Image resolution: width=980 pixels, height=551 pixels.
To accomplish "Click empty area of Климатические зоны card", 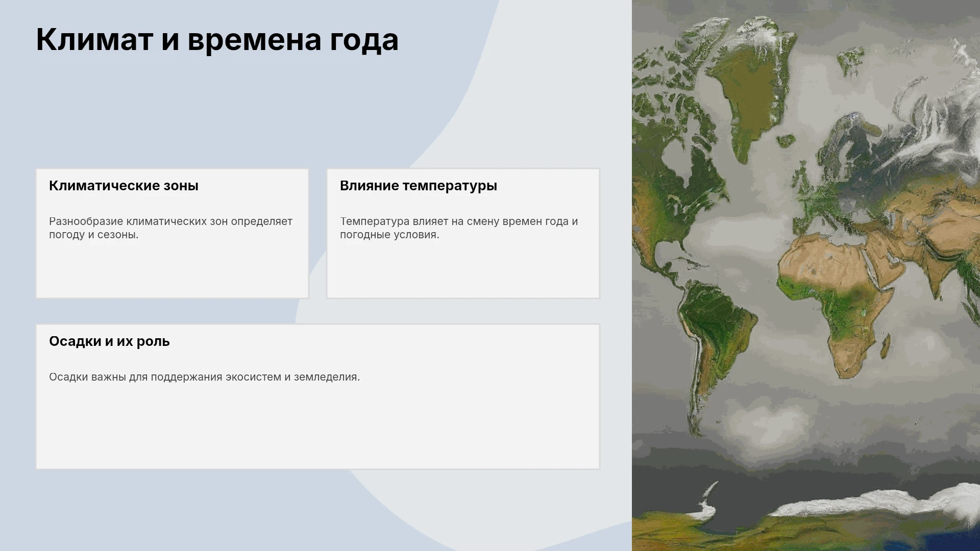I will coord(172,270).
